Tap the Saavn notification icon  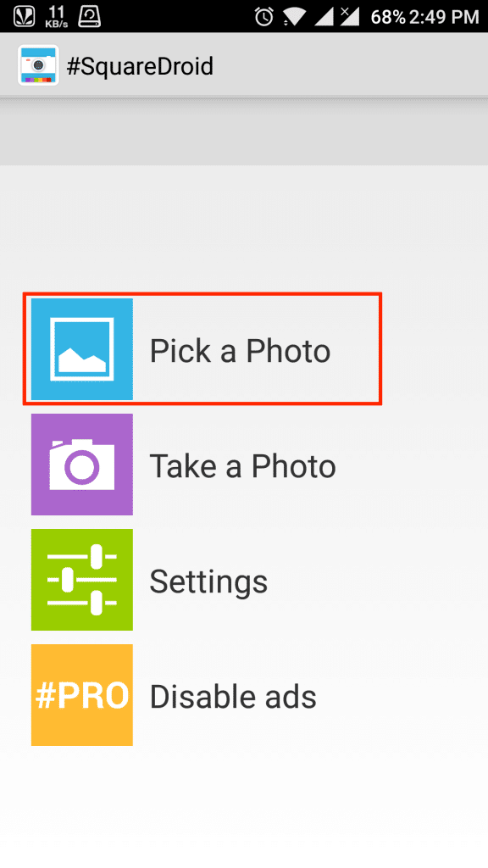(x=25, y=17)
